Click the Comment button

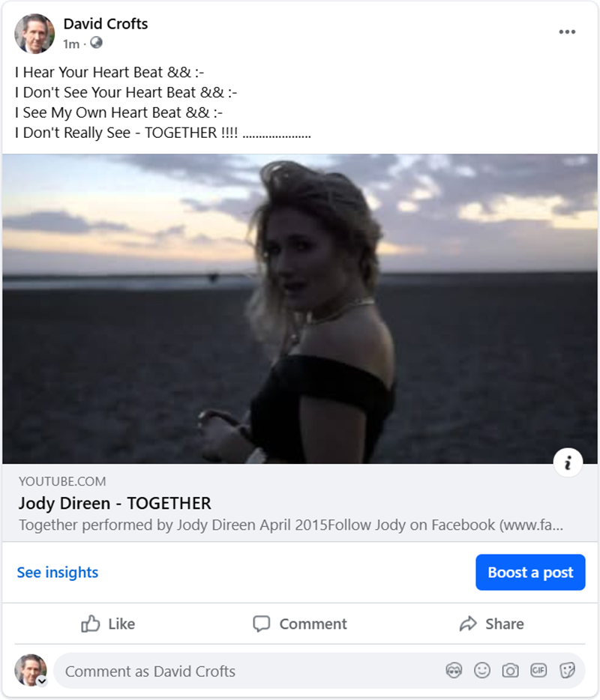300,624
